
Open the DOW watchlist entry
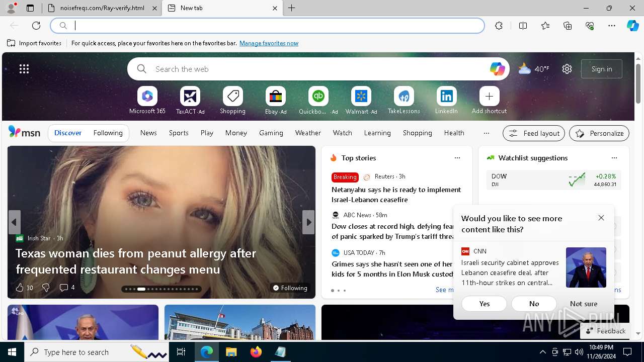[553, 180]
